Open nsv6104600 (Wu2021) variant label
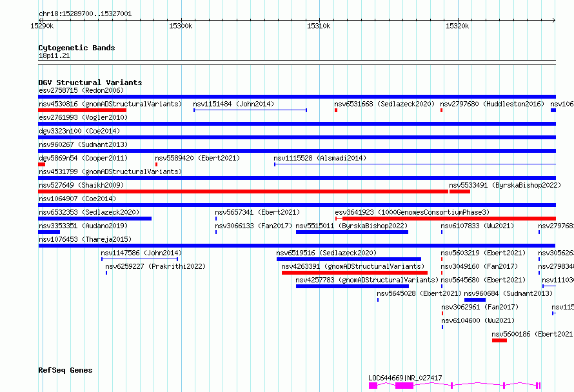The image size is (574, 392). tap(478, 320)
